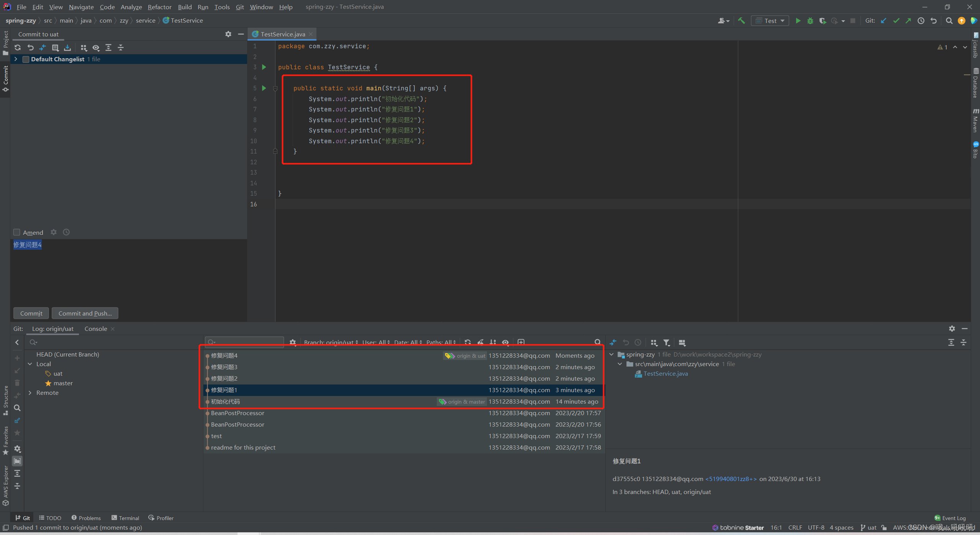Click the Commit button

(x=31, y=313)
